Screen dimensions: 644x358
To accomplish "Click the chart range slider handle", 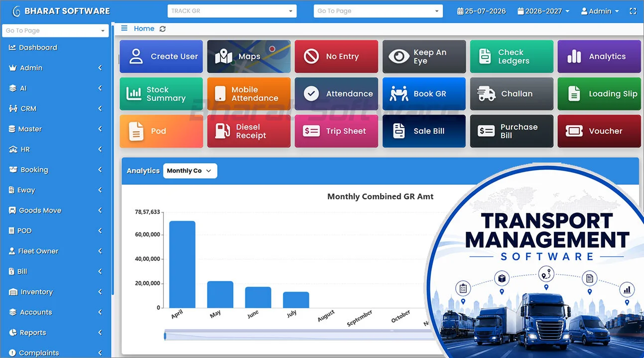I will pos(165,336).
